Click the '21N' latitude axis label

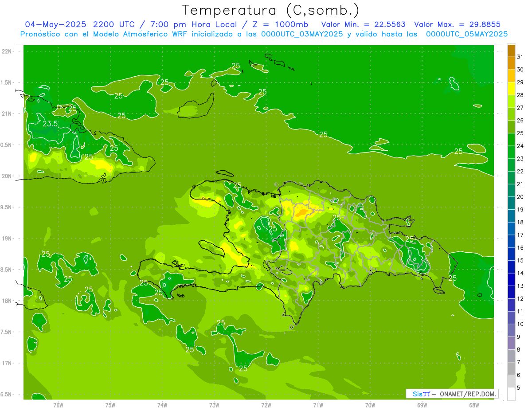point(7,114)
